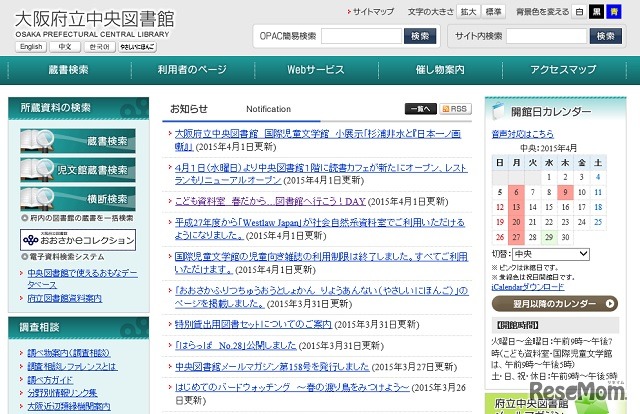Select April 13 in the calendar
This screenshot has width=640, height=414.
click(x=516, y=207)
